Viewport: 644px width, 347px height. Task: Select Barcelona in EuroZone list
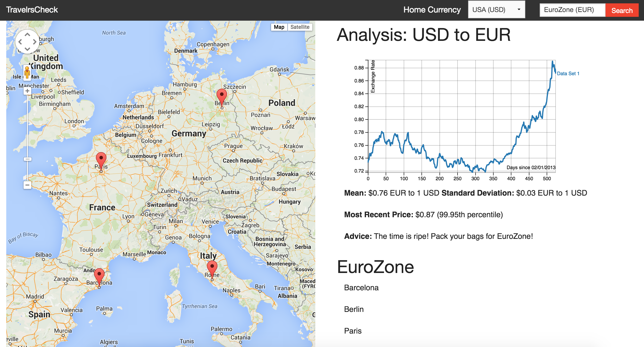tap(361, 287)
